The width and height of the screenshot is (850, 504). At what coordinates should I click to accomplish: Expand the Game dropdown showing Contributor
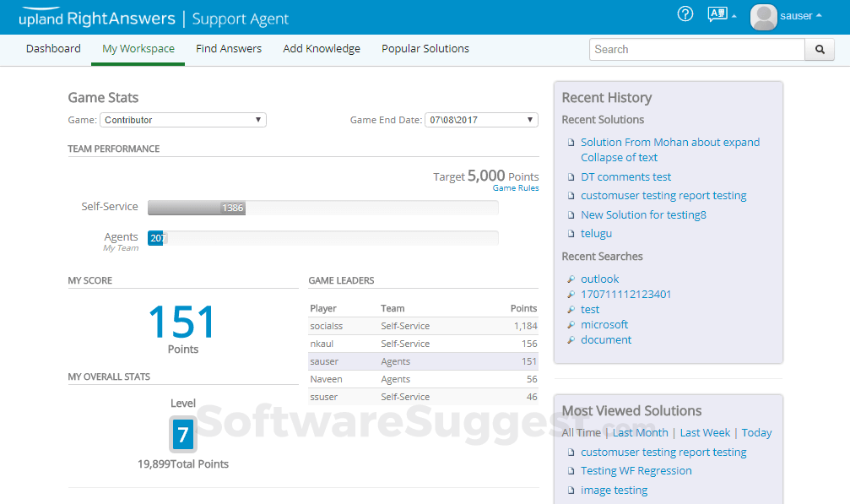(x=183, y=120)
